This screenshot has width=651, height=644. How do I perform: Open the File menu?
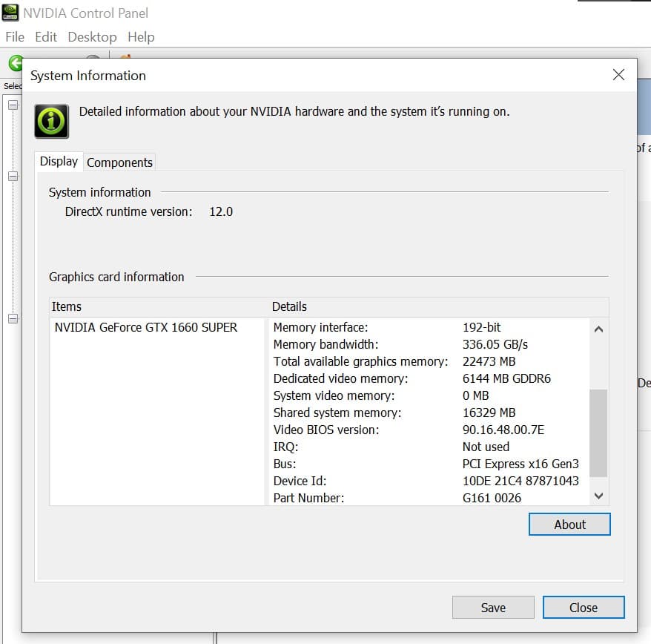(15, 36)
